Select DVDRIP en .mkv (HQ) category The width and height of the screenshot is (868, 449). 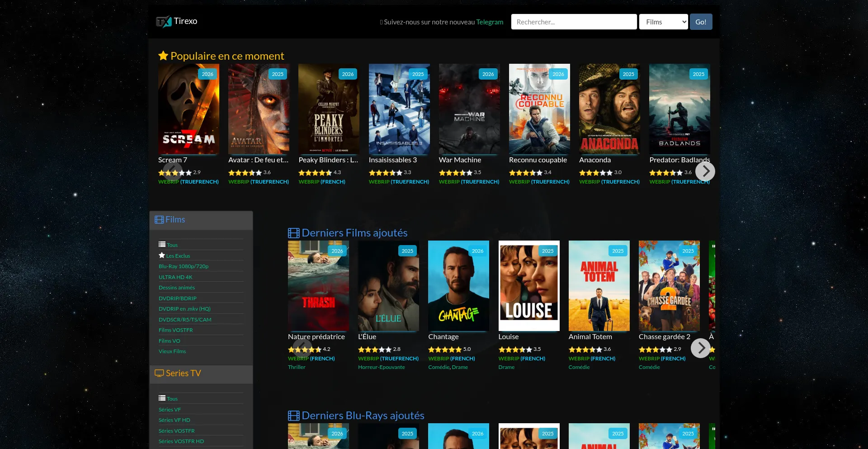(x=184, y=309)
